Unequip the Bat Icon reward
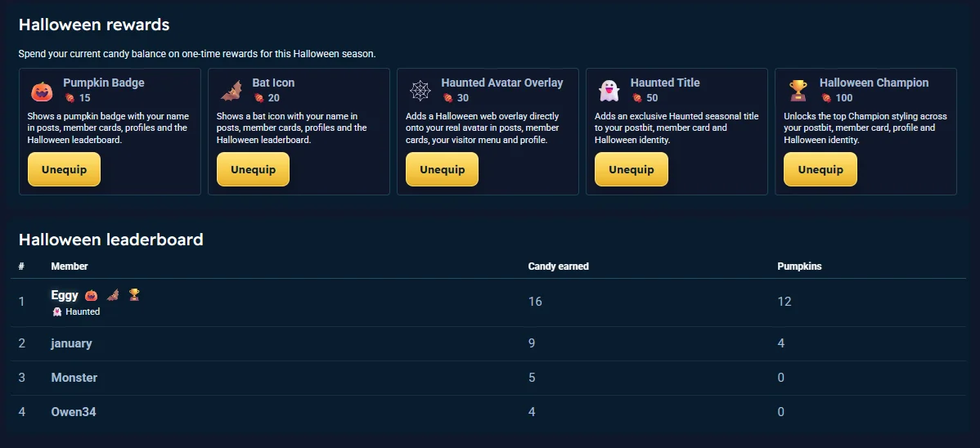The height and width of the screenshot is (448, 980). click(x=253, y=169)
